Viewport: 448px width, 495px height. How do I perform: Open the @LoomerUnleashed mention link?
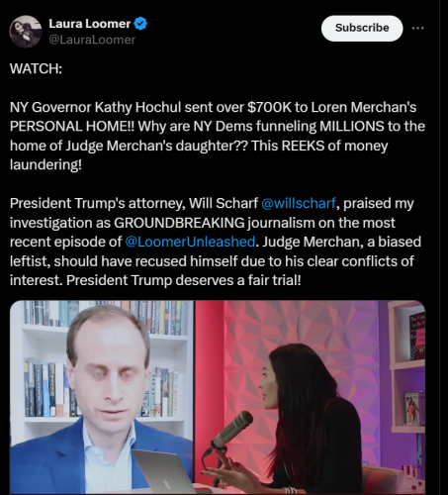click(x=190, y=242)
